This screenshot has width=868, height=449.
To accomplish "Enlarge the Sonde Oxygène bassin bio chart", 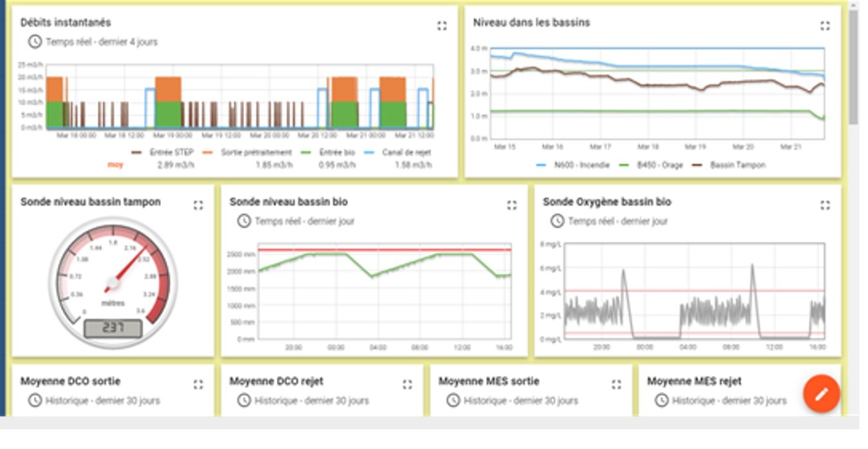I will click(825, 205).
